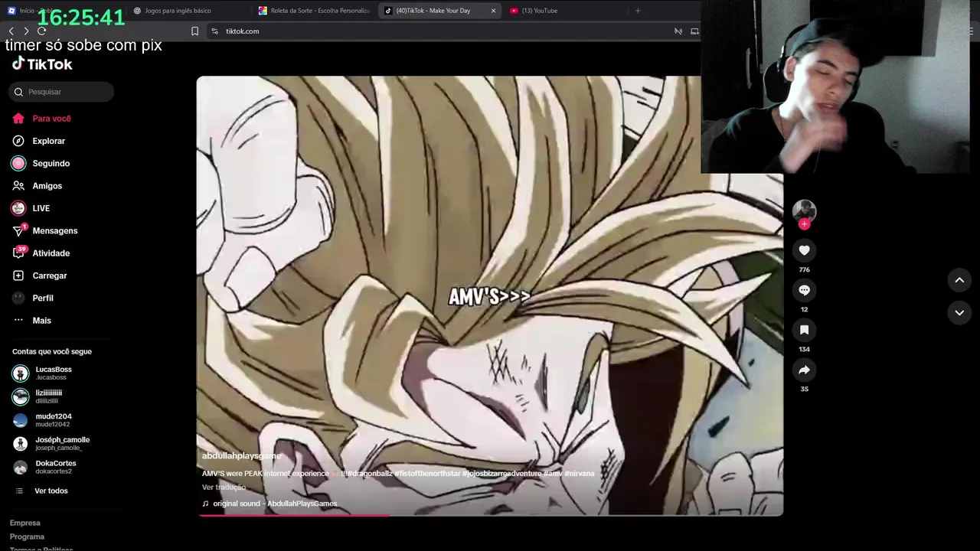Open mude1204 followed account
This screenshot has height=551, width=980.
[43, 420]
